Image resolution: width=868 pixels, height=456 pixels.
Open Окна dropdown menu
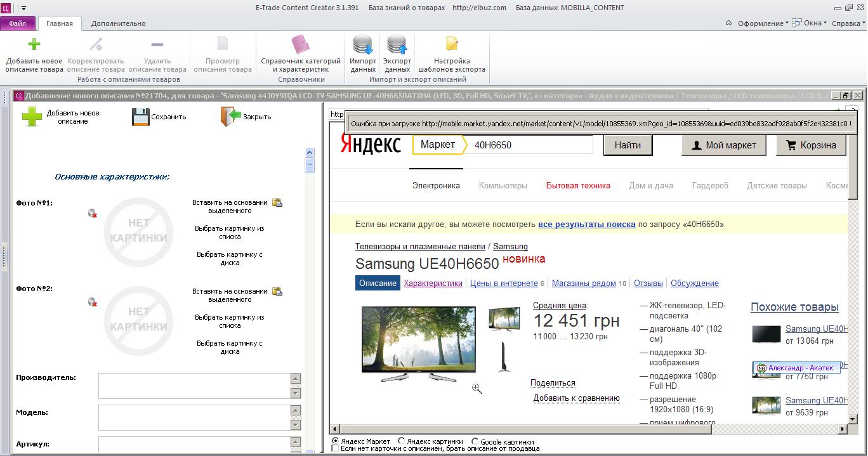(810, 23)
